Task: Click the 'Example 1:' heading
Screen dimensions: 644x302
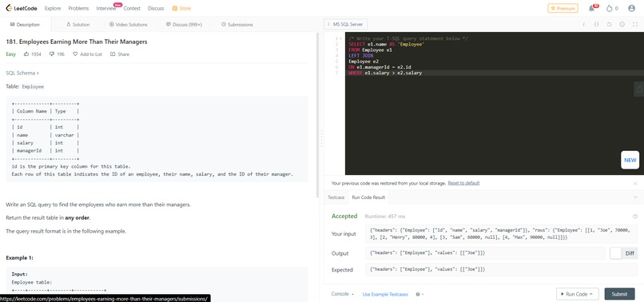Action: [x=20, y=258]
